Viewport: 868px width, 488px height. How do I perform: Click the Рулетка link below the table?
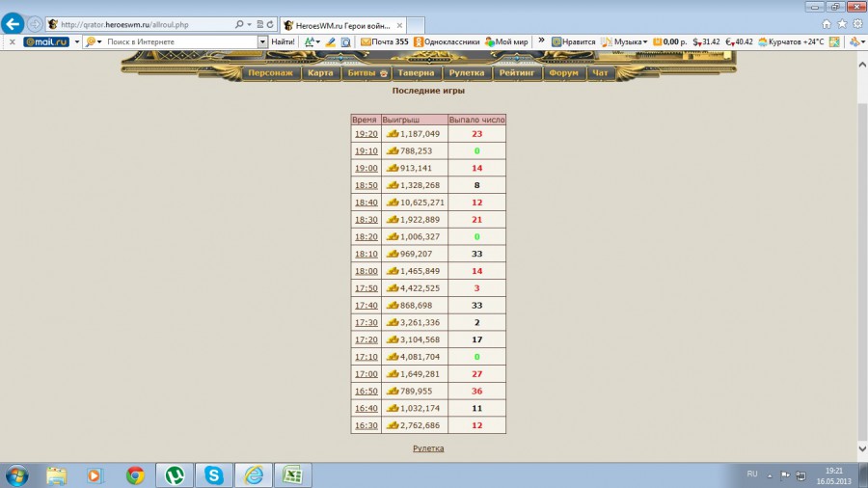[x=428, y=448]
